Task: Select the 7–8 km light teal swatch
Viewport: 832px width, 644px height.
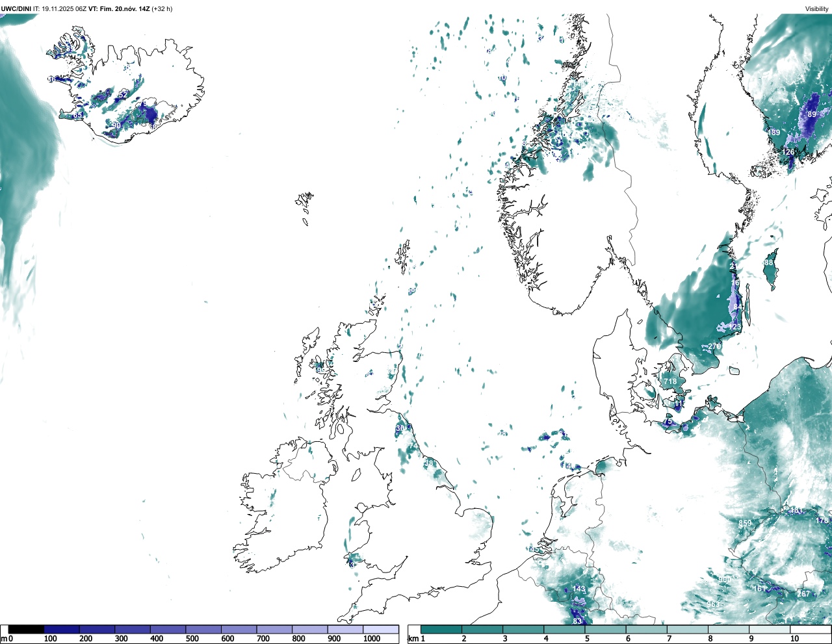Action: 687,629
